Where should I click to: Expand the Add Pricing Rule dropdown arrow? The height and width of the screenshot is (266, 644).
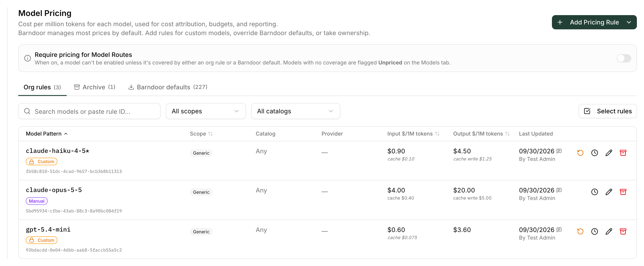pyautogui.click(x=628, y=22)
